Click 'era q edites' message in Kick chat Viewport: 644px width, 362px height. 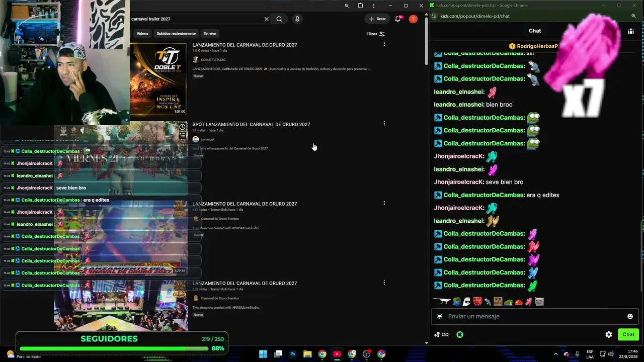[x=543, y=195]
